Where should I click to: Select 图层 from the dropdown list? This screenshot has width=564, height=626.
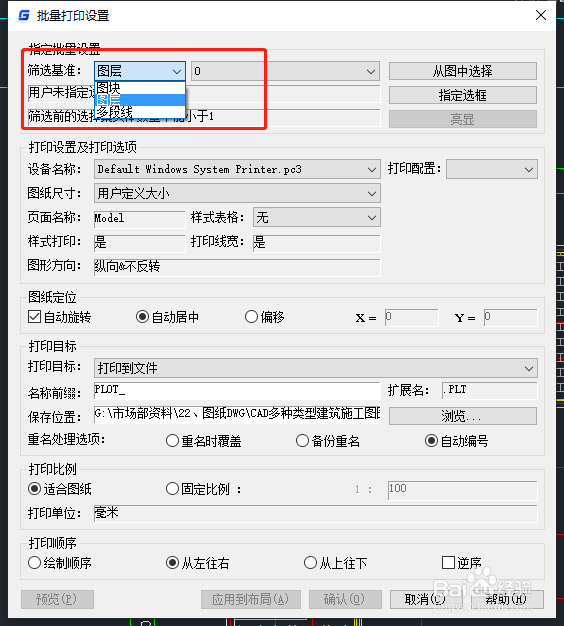140,100
